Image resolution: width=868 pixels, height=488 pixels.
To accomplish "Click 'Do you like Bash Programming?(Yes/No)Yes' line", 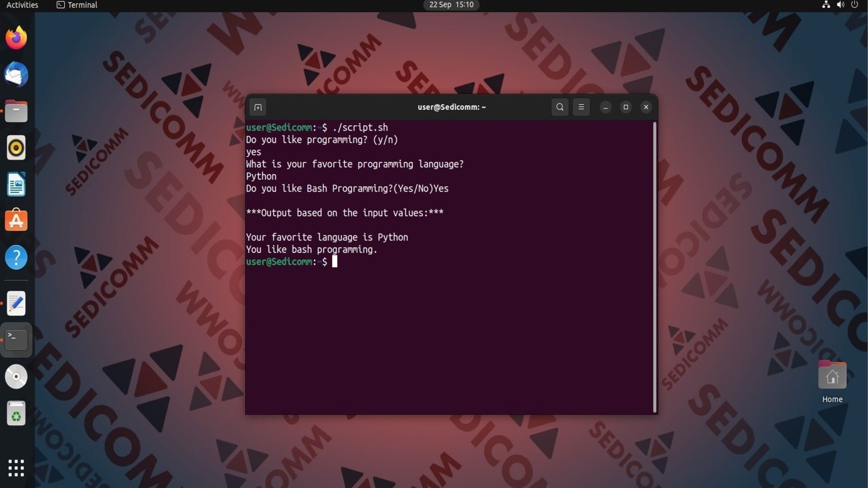I will tap(347, 188).
